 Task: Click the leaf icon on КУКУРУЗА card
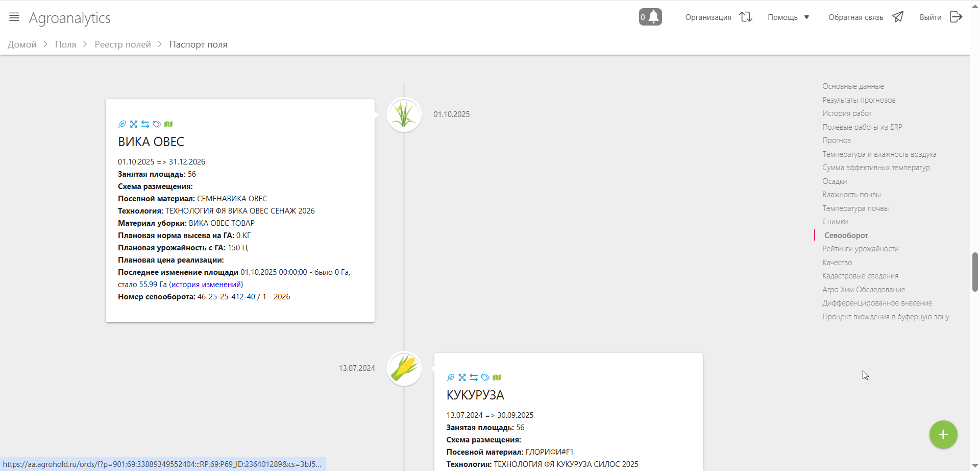pyautogui.click(x=451, y=378)
